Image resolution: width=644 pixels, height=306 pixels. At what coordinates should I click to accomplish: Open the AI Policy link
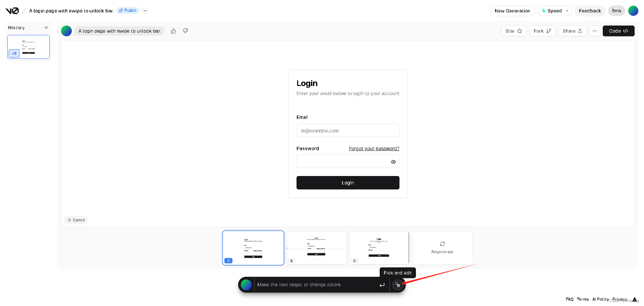coord(600,299)
